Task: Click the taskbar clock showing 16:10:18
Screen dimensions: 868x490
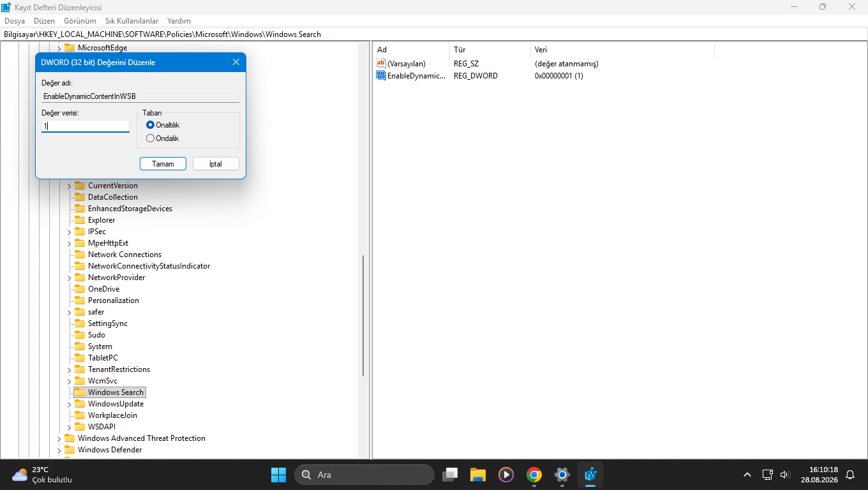Action: 818,475
